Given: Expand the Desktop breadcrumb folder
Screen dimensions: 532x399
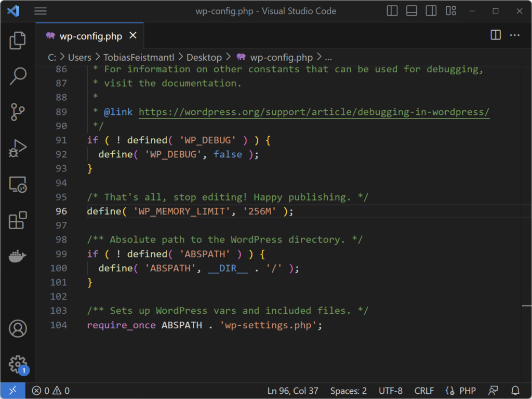Looking at the screenshot, I should tap(204, 57).
